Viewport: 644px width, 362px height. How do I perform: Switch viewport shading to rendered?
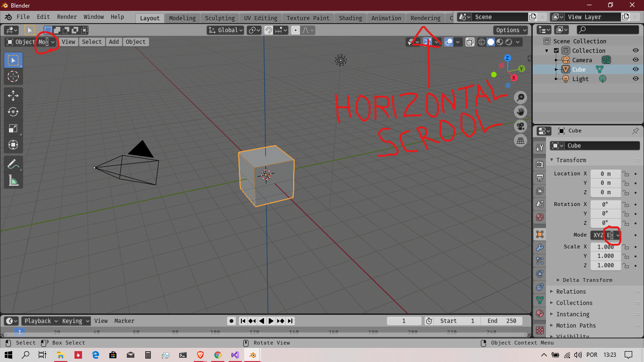pyautogui.click(x=509, y=42)
